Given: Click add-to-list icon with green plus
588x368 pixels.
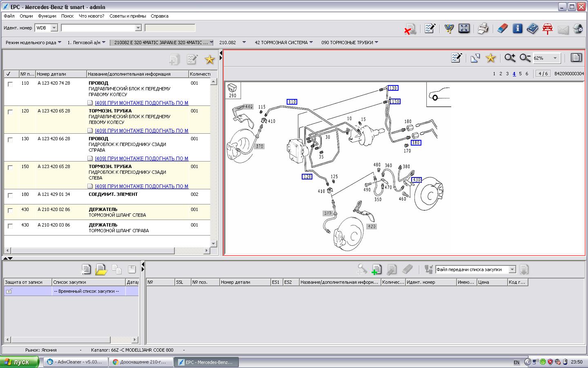Looking at the screenshot, I should [x=376, y=269].
